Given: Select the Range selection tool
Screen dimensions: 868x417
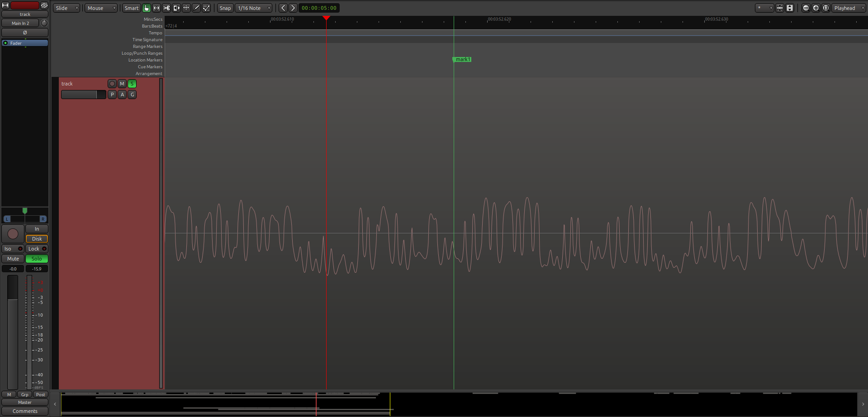Looking at the screenshot, I should (157, 8).
